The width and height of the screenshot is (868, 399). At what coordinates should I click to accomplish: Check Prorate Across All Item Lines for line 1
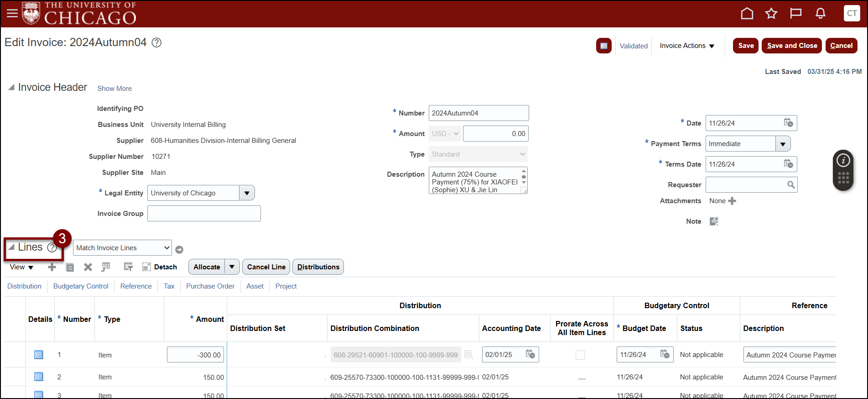pos(580,355)
